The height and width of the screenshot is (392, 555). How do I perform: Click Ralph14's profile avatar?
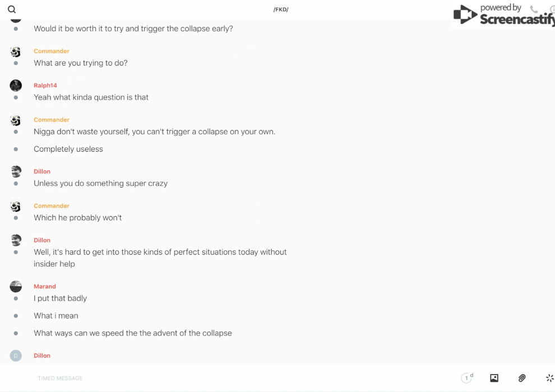tap(16, 85)
